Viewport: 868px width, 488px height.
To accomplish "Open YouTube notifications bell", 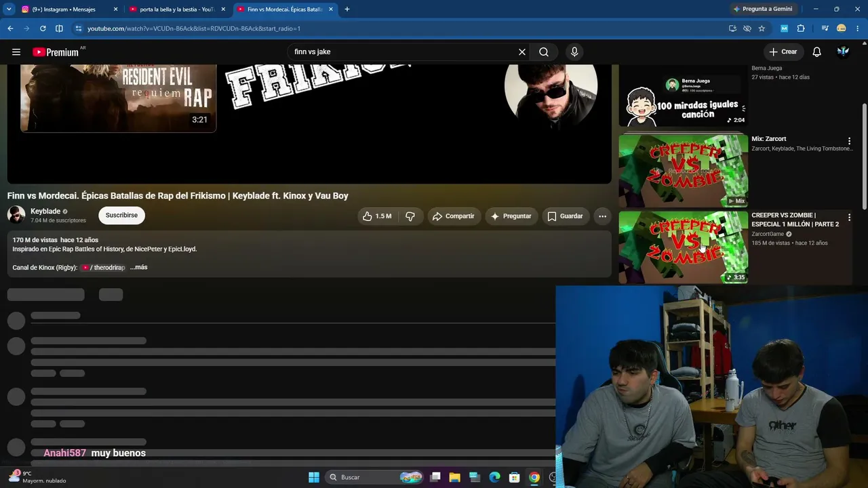I will coord(816,52).
